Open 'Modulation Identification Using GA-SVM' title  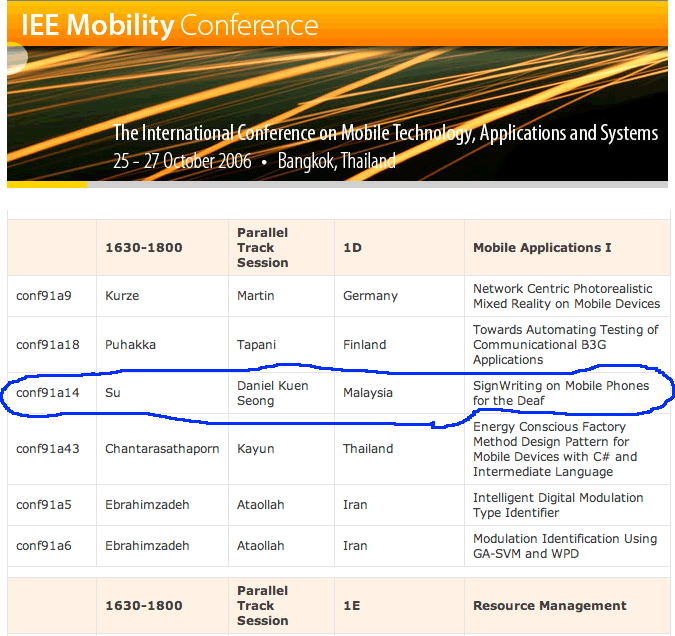[565, 546]
